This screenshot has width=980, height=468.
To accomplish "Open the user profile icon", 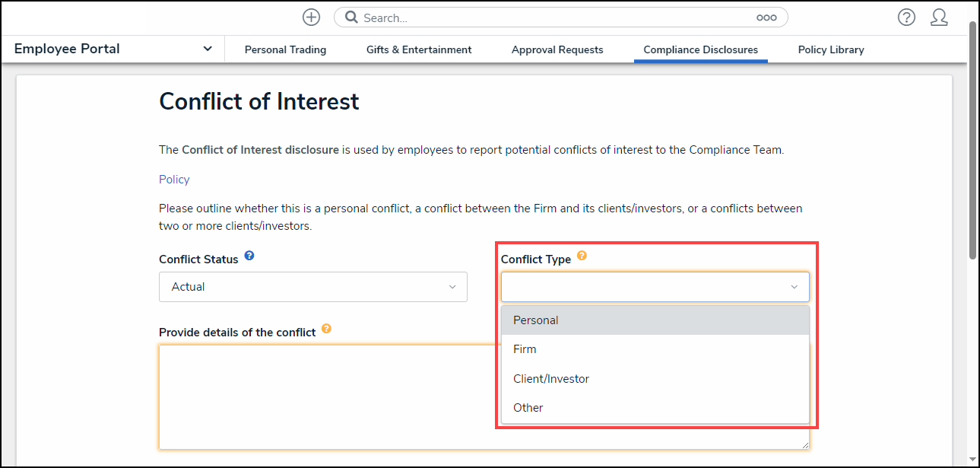I will [x=939, y=18].
